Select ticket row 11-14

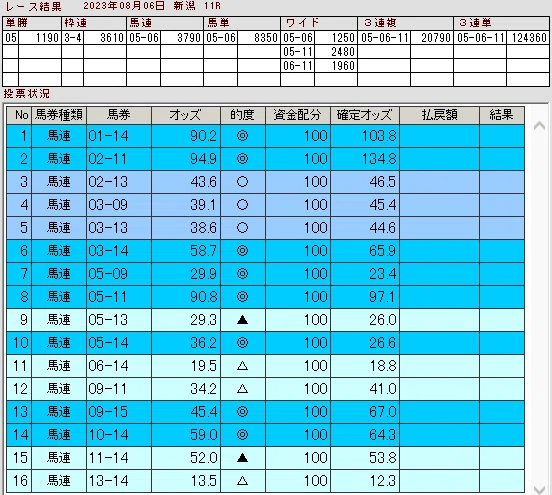[x=265, y=458]
